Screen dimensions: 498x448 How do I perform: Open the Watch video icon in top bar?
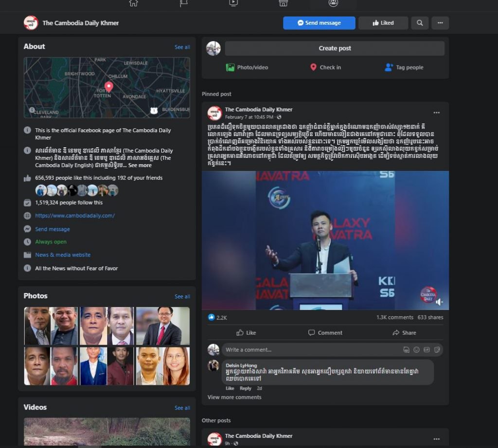pos(233,3)
